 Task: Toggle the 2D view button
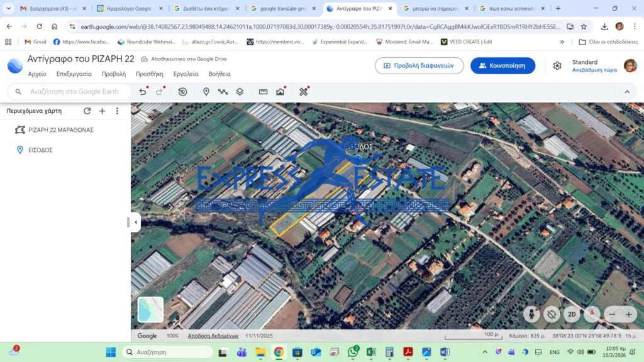coord(572,314)
